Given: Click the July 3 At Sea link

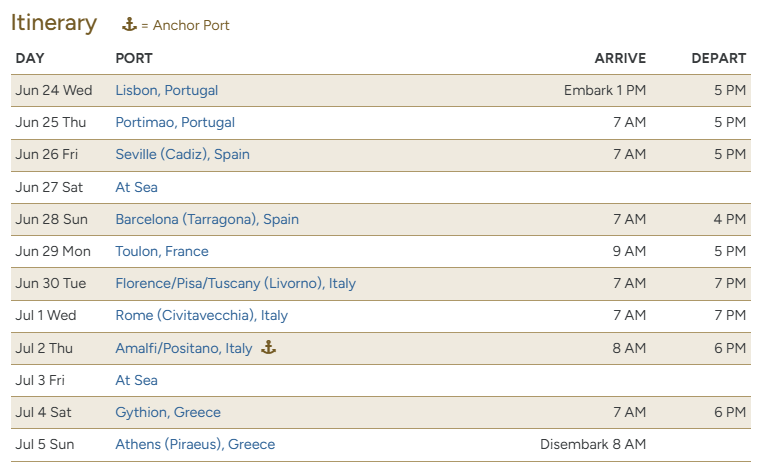Looking at the screenshot, I should pos(136,380).
